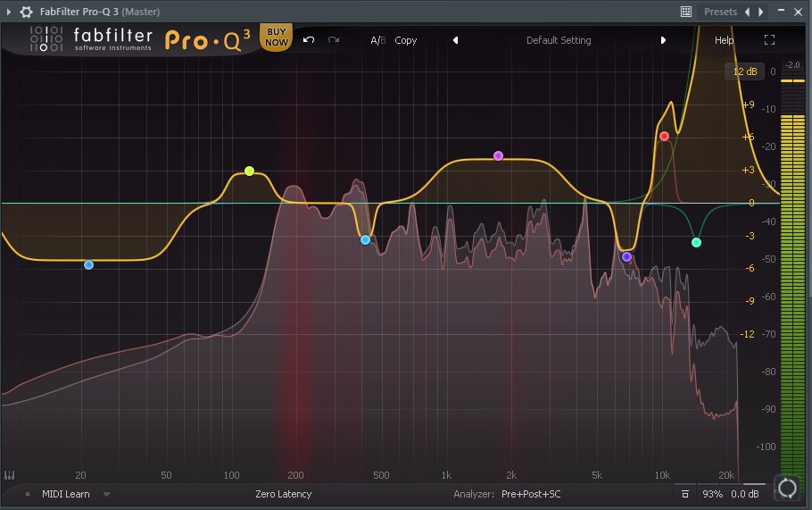
Task: Toggle the A/B state
Action: (378, 40)
